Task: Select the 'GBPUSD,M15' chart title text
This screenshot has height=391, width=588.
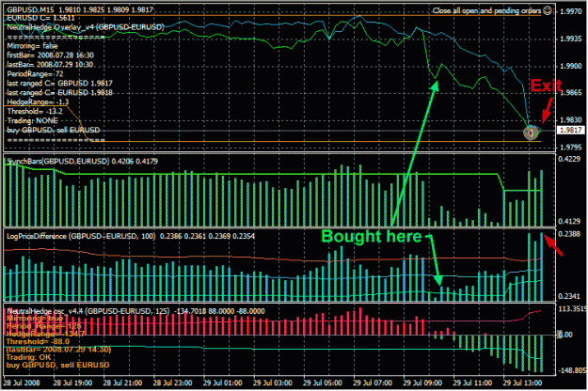Action: pos(31,9)
